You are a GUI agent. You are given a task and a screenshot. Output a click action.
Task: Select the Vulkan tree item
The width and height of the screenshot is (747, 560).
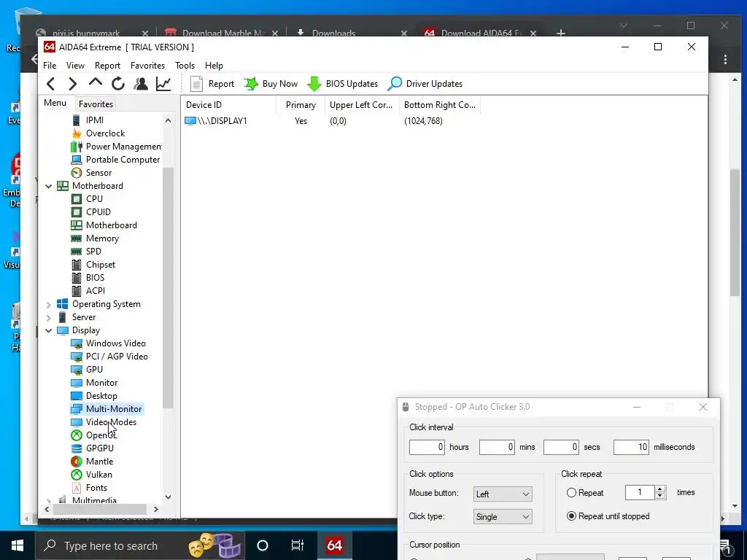click(92, 474)
